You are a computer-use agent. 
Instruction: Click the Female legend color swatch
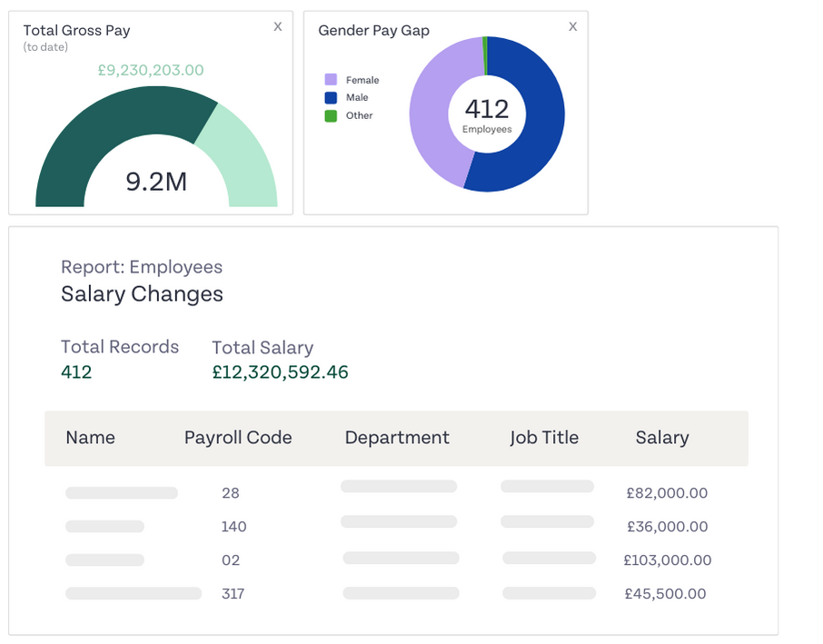pyautogui.click(x=331, y=80)
